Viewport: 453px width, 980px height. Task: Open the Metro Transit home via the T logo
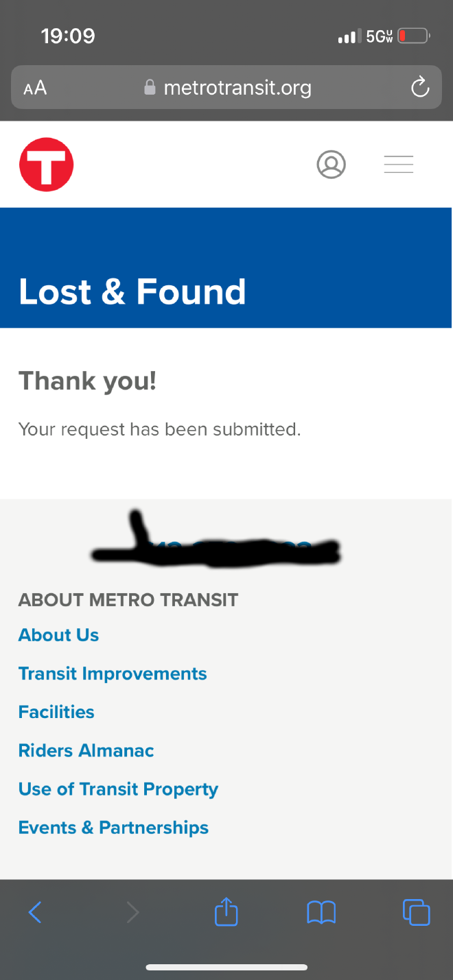(x=46, y=164)
